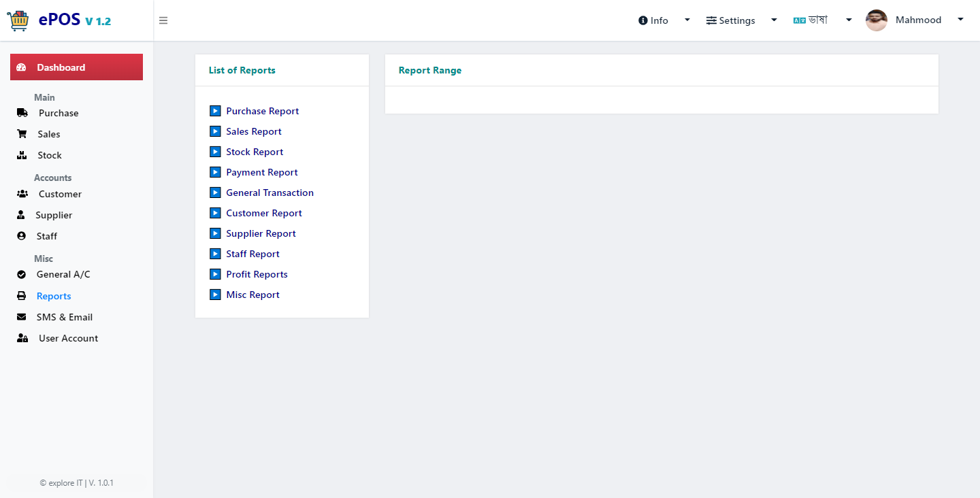Image resolution: width=980 pixels, height=498 pixels.
Task: Open the Stock Report link
Action: point(255,152)
